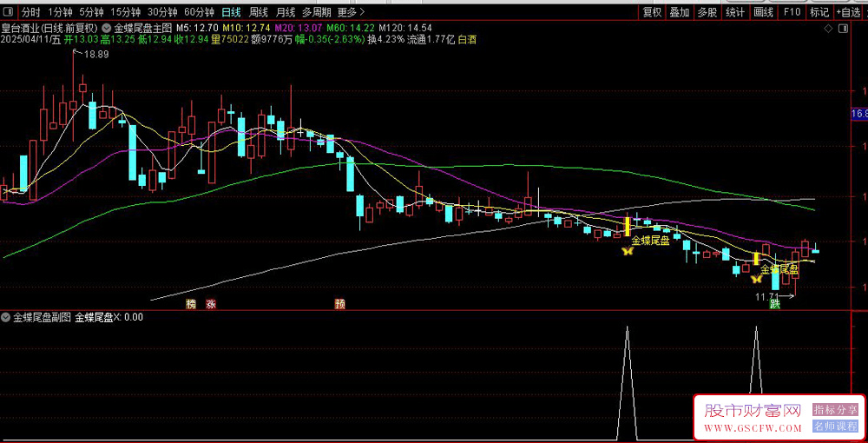Open the 多周期 multi-period view

(x=317, y=11)
